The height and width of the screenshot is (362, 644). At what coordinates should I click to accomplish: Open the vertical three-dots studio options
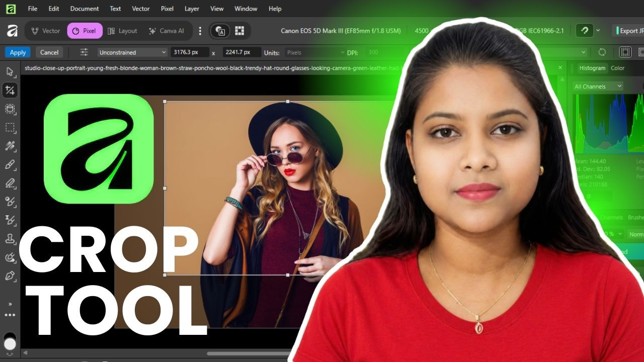click(200, 31)
